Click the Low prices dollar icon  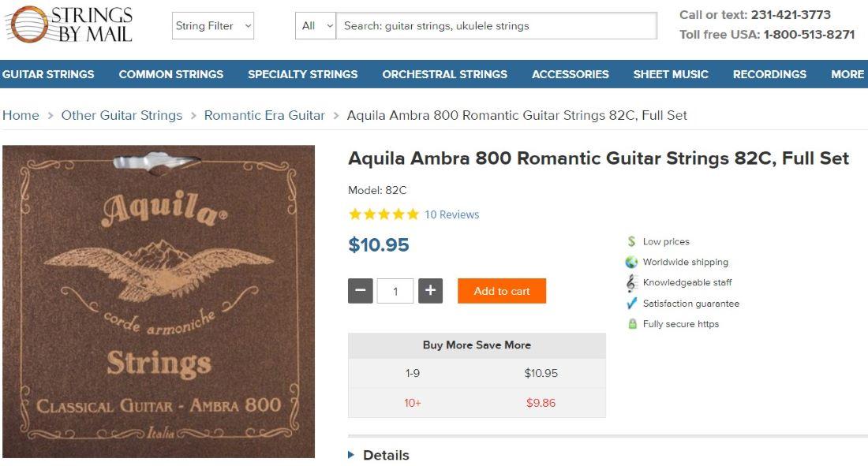[x=632, y=241]
